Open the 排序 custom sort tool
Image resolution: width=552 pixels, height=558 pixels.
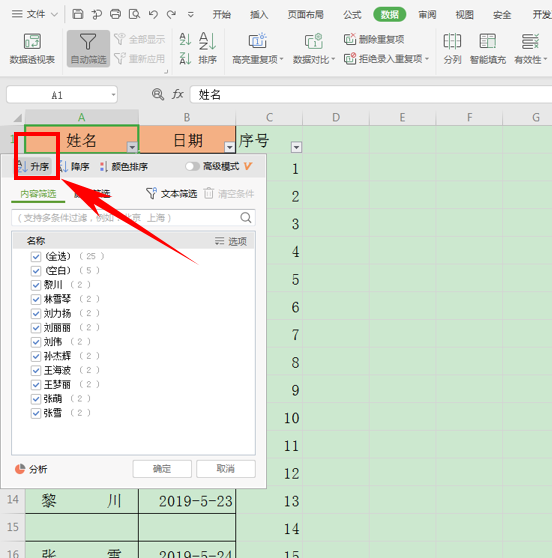click(x=207, y=48)
